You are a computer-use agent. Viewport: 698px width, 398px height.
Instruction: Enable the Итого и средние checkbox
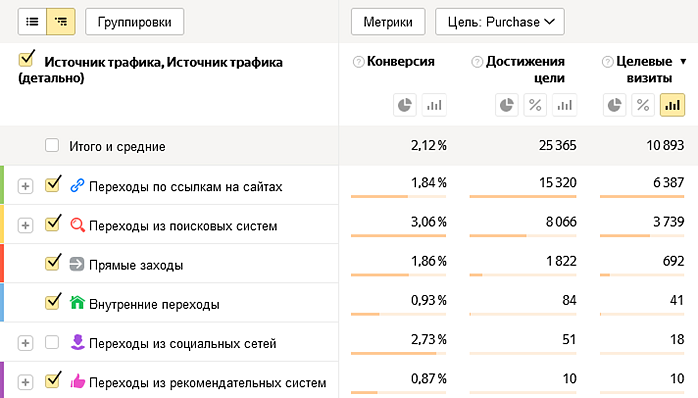click(x=52, y=145)
